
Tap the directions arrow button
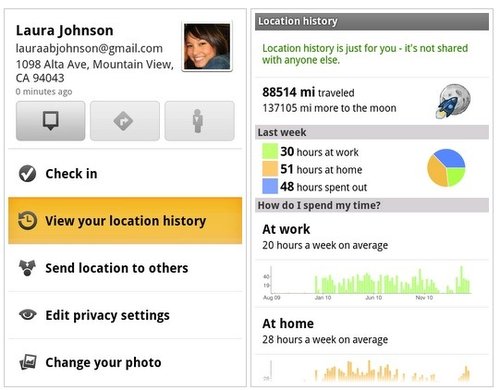(125, 121)
